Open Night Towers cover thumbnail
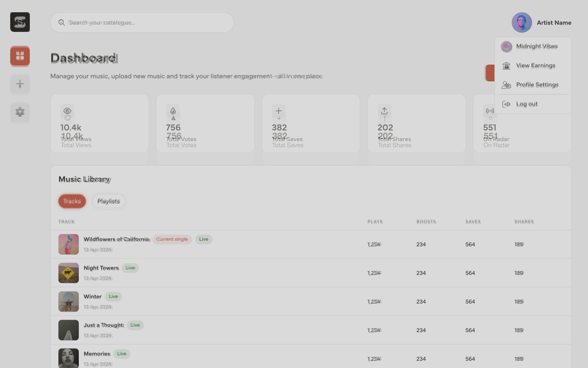 [x=69, y=273]
